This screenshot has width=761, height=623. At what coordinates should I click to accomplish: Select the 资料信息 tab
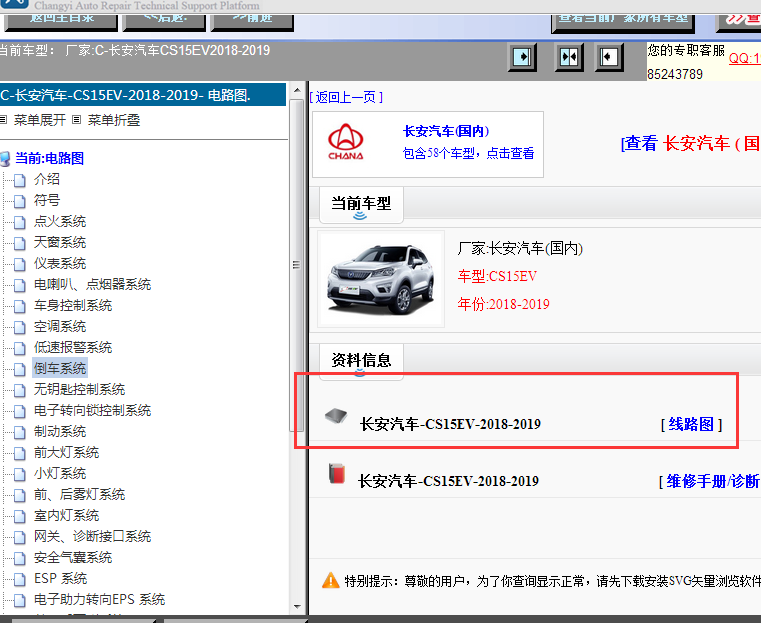coord(361,361)
